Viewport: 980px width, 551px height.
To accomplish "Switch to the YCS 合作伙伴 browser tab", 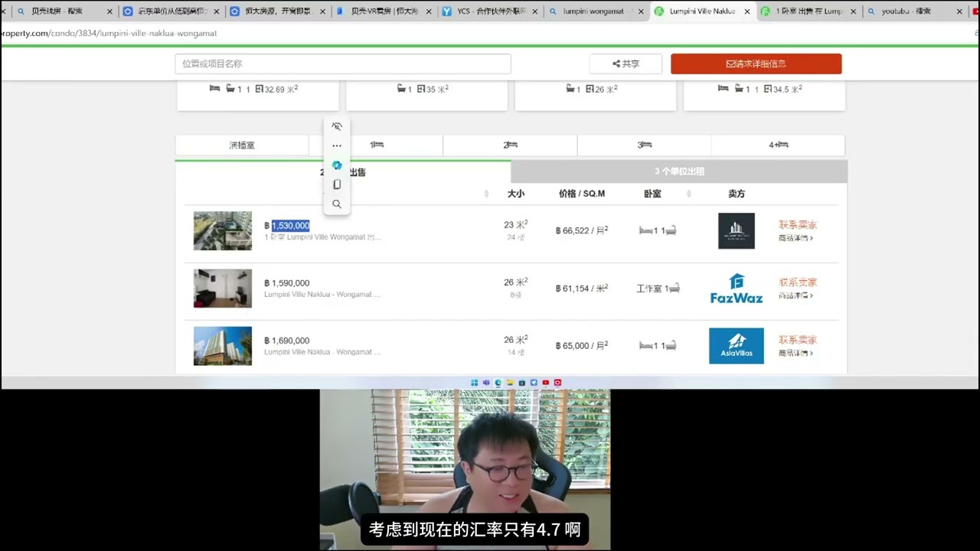I will coord(490,11).
